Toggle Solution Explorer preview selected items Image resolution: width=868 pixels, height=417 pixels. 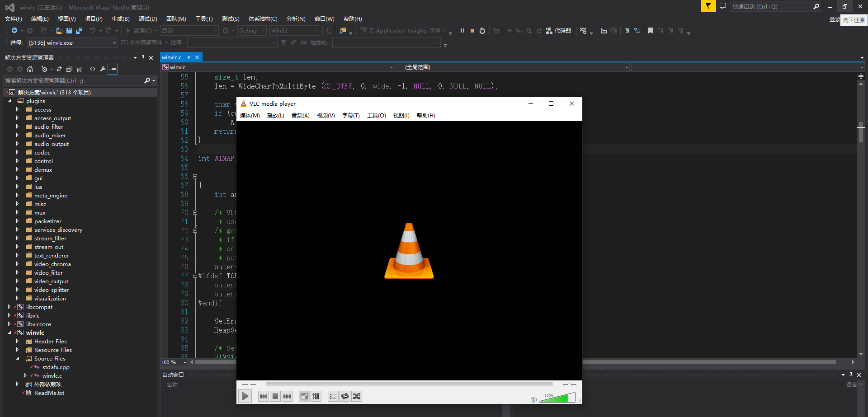(113, 69)
